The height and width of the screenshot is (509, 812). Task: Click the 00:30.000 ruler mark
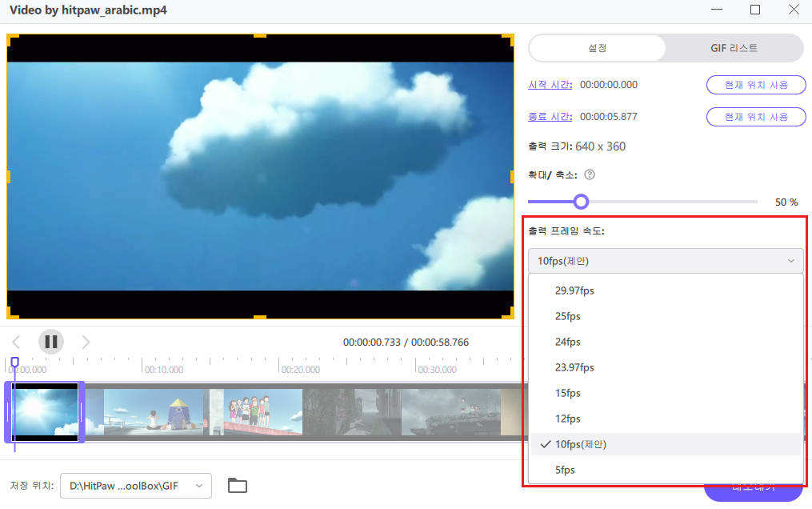click(x=437, y=370)
